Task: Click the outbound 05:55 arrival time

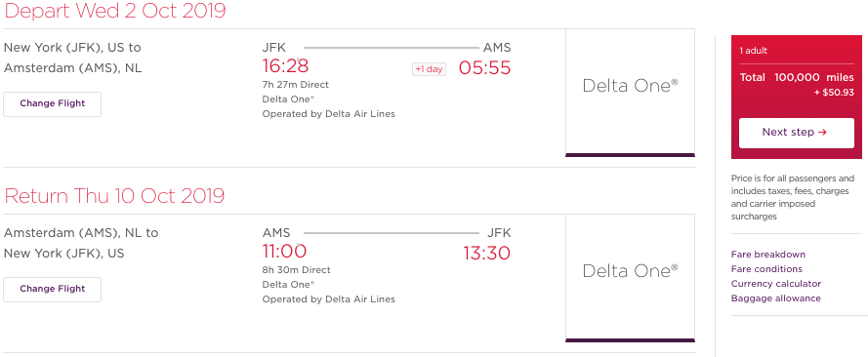Action: (484, 68)
